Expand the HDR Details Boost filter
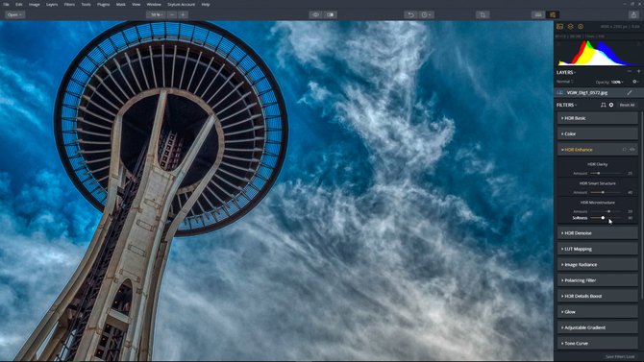The height and width of the screenshot is (362, 644). click(597, 296)
